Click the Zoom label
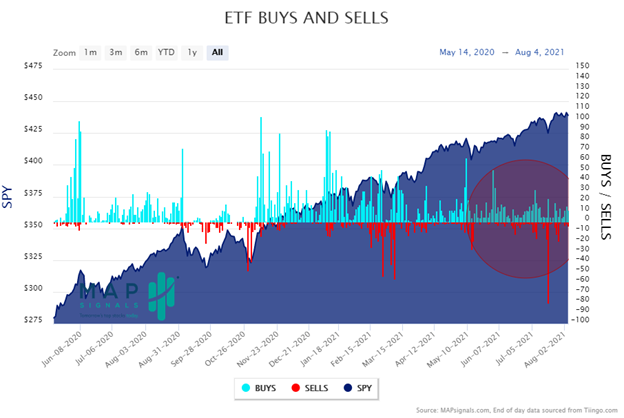This screenshot has width=624, height=418. [x=64, y=53]
